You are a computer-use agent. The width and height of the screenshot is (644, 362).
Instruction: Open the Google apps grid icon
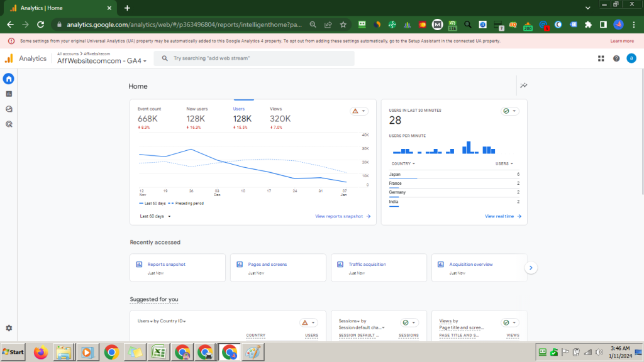pos(601,58)
